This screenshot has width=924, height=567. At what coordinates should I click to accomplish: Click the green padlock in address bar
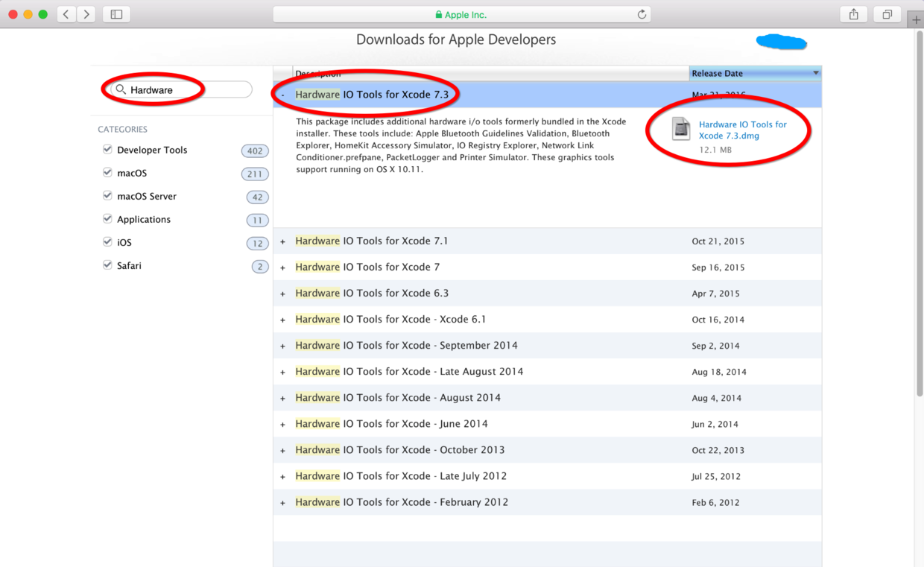click(x=439, y=14)
